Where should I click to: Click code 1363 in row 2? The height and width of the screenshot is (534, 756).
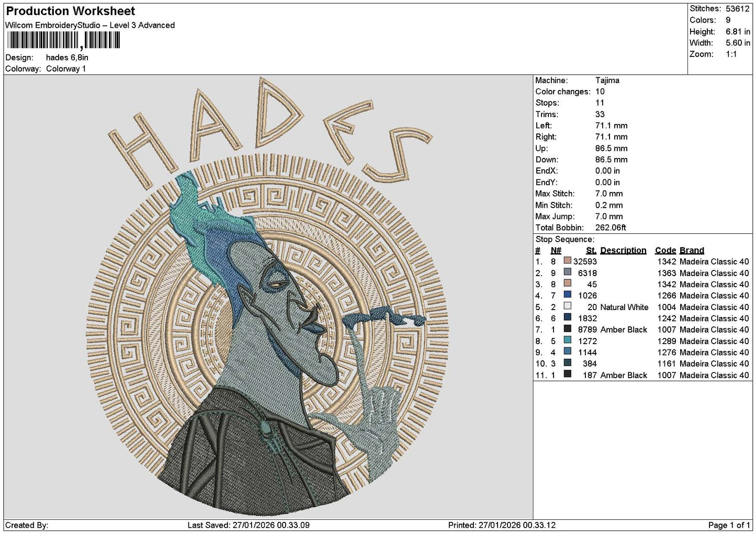pos(667,273)
